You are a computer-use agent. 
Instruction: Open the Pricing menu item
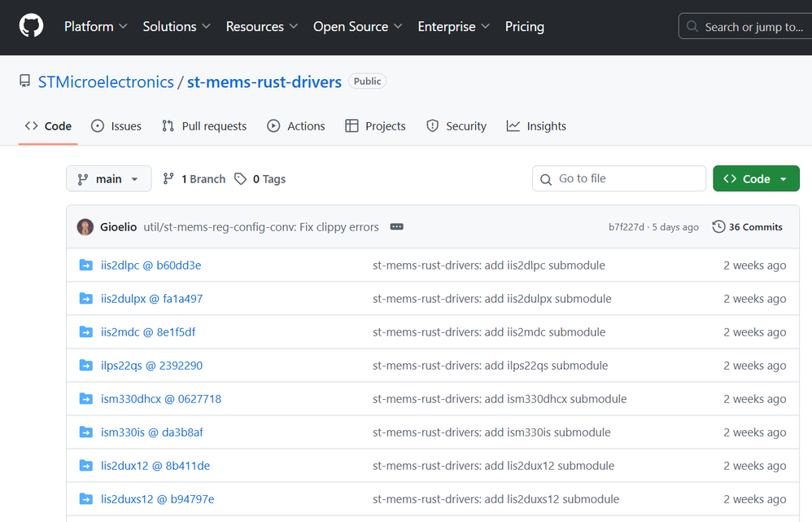point(524,26)
